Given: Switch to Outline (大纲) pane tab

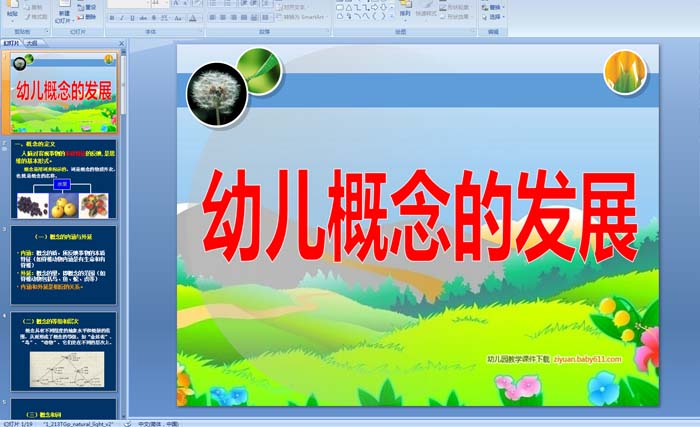Looking at the screenshot, I should 31,43.
